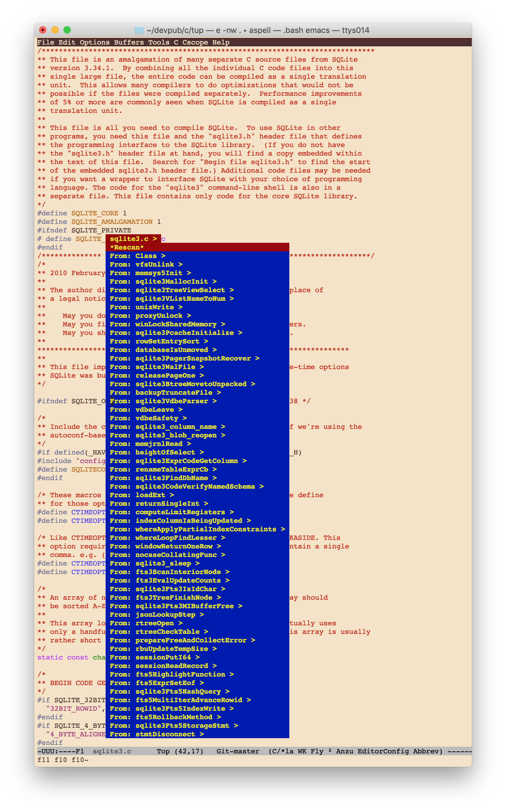The image size is (506, 812).
Task: Expand the 'From: unixWrite' submenu
Action: coord(197,307)
